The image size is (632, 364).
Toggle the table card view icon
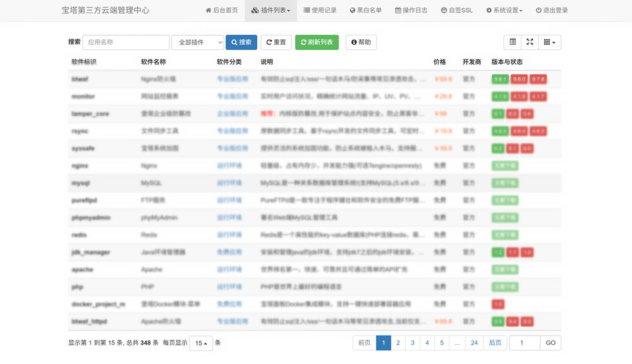513,42
